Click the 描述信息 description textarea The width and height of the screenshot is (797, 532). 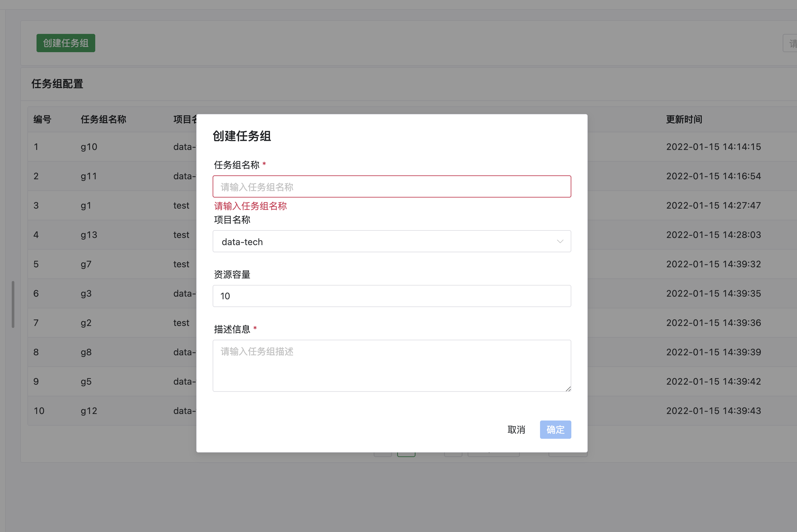391,365
